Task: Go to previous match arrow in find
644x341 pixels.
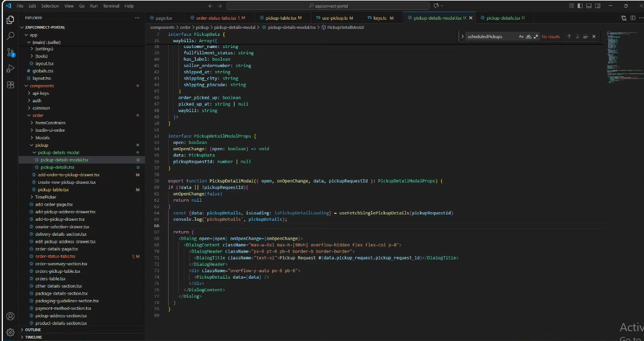Action: (568, 36)
